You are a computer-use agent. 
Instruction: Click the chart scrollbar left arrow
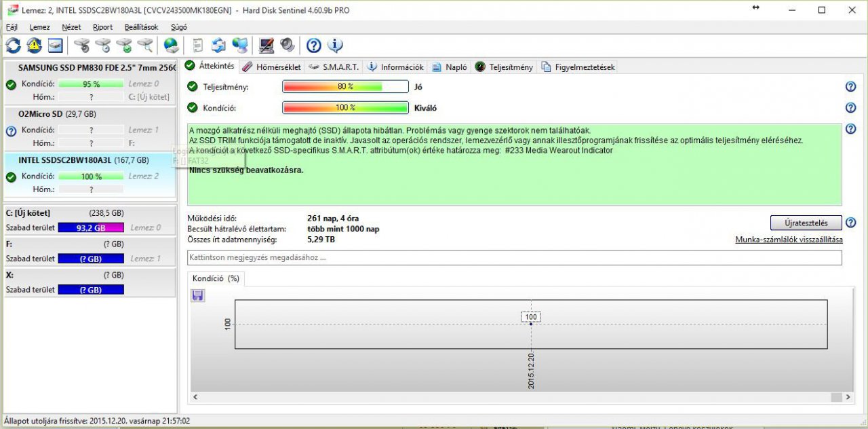[195, 397]
